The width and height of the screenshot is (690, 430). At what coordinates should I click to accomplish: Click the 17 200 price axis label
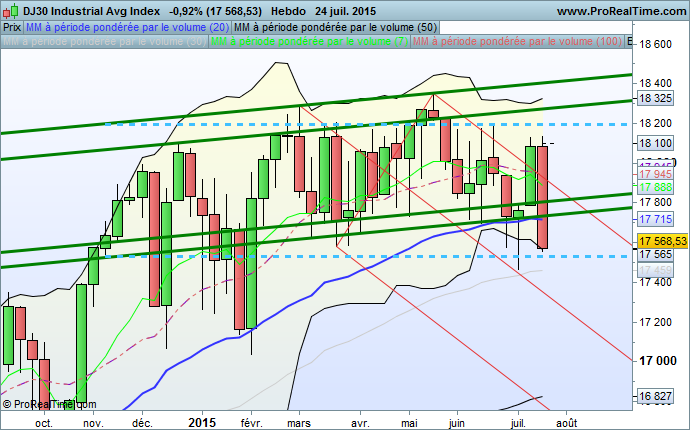coord(655,322)
